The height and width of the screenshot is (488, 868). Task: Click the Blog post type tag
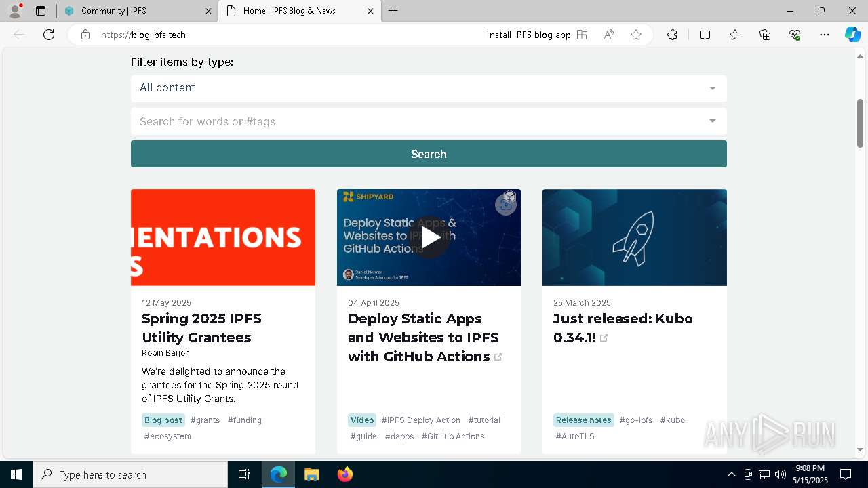[163, 420]
